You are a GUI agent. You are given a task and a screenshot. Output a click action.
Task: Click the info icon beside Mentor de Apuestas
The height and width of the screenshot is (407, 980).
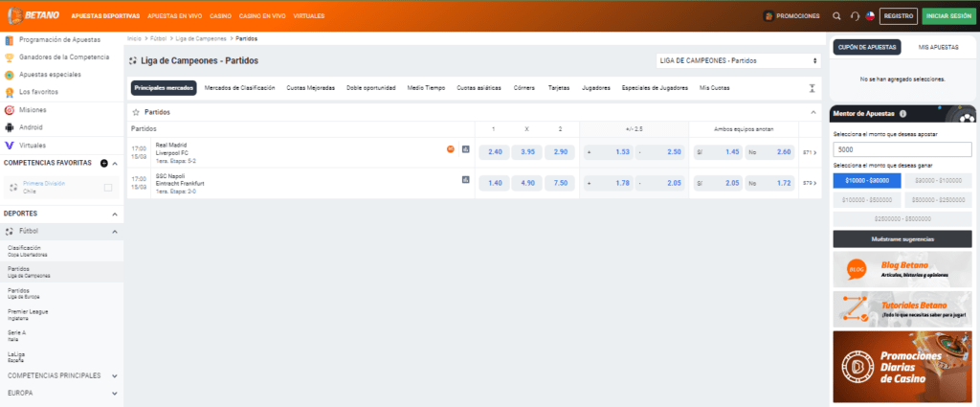[x=903, y=114]
